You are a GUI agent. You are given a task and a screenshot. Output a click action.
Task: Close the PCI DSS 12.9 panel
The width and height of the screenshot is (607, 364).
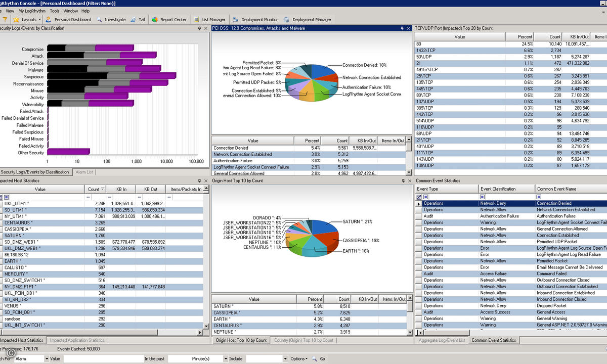pos(408,28)
